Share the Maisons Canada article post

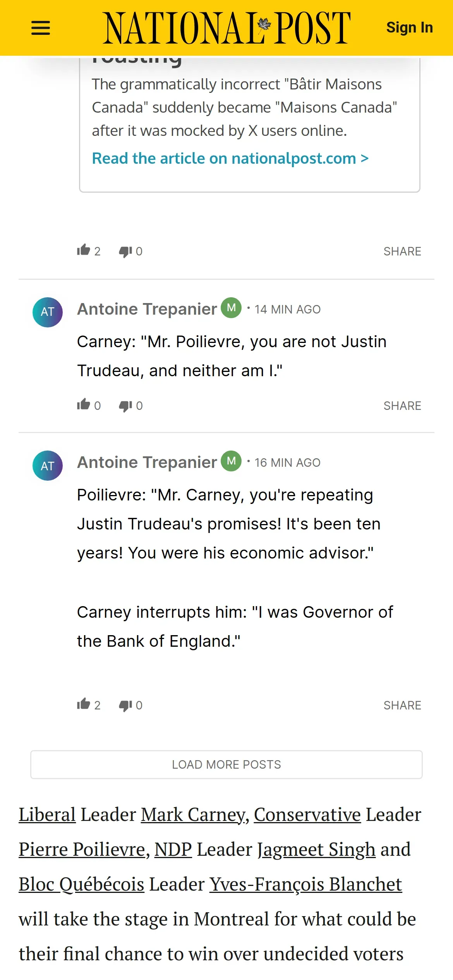(402, 252)
